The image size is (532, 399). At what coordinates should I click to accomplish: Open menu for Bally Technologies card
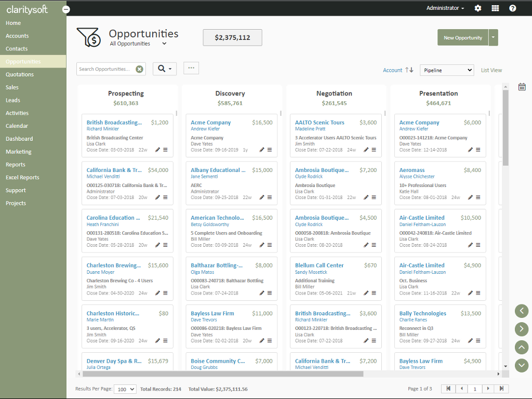(478, 341)
